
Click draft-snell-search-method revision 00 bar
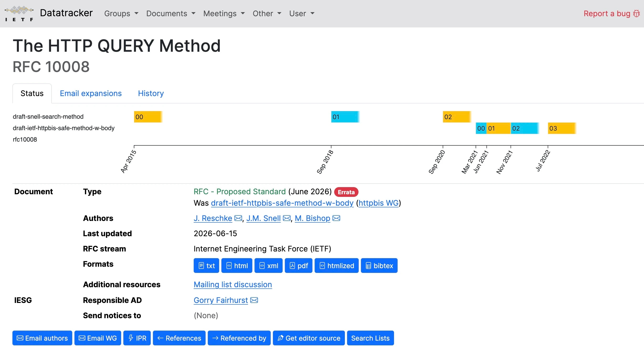pos(148,117)
